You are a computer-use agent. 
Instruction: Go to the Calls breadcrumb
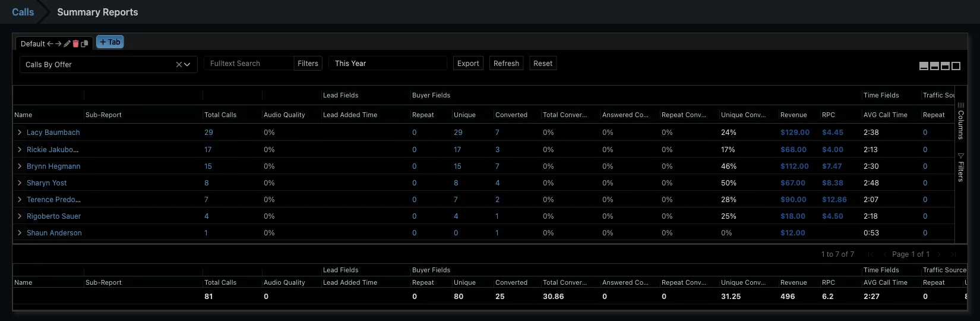click(23, 12)
